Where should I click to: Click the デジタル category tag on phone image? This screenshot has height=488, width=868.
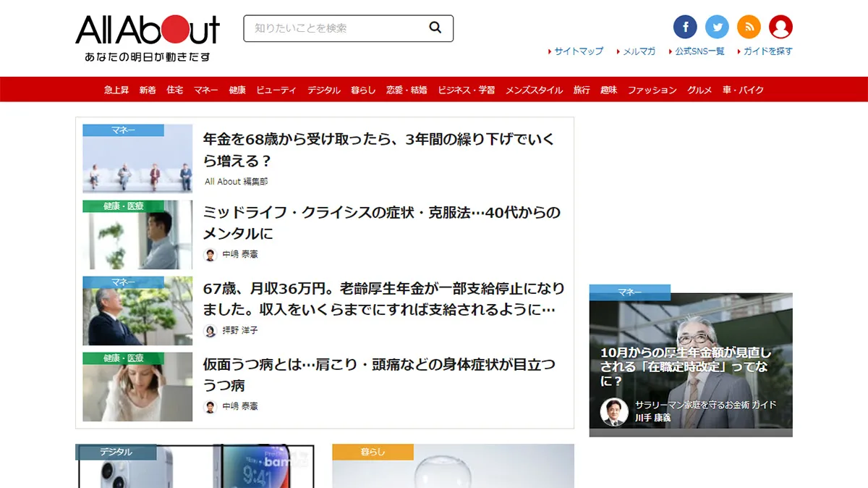[x=116, y=452]
